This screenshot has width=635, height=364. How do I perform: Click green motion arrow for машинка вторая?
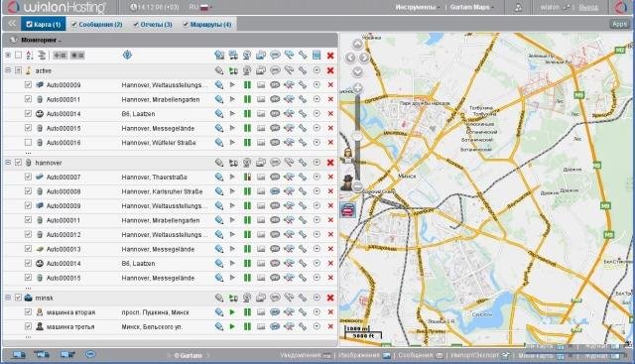point(232,312)
